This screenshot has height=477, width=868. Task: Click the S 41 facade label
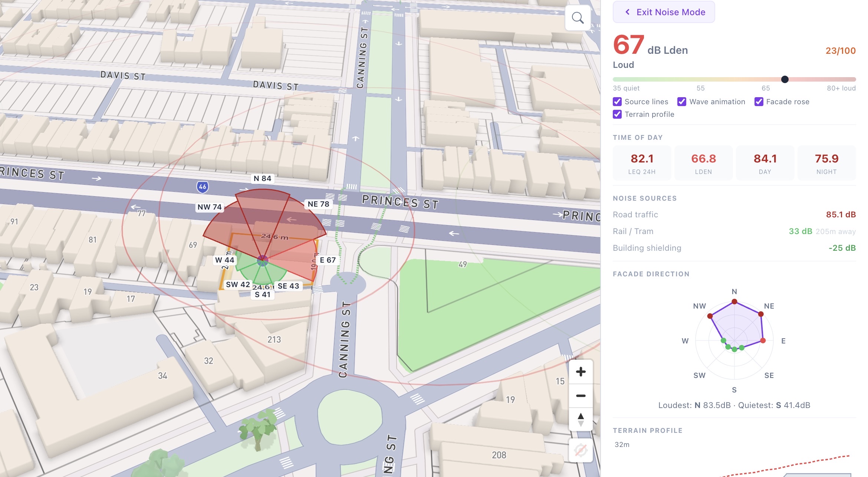point(263,295)
